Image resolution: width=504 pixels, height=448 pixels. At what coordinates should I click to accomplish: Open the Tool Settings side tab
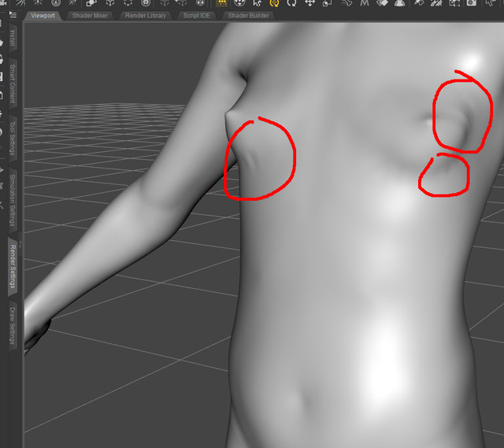(13, 139)
